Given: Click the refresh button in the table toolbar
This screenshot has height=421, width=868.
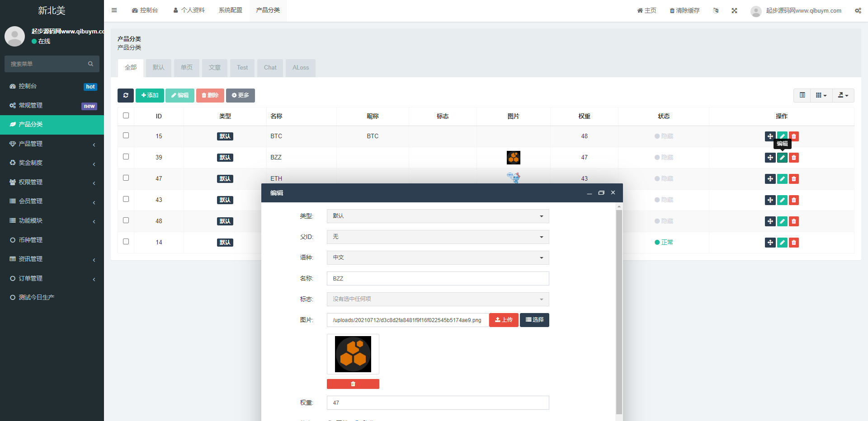Looking at the screenshot, I should pyautogui.click(x=126, y=95).
